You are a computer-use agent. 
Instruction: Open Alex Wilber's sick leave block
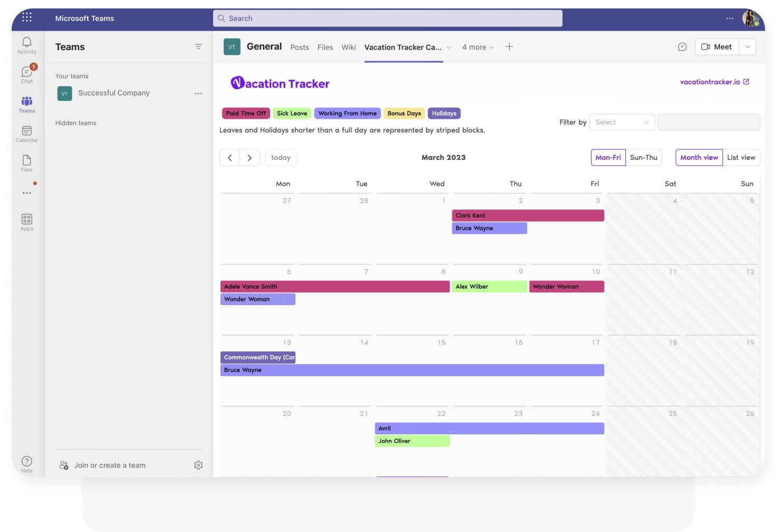pos(489,287)
